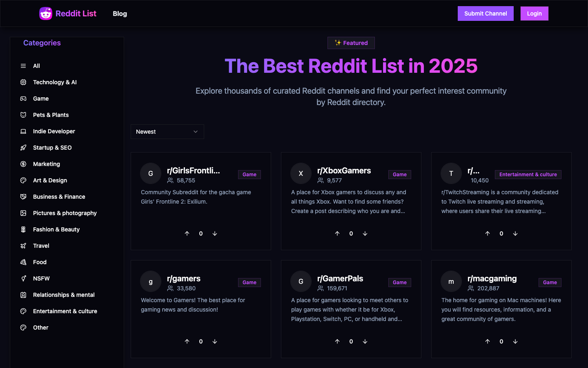This screenshot has width=588, height=368.
Task: Click the Featured badge above the headline
Action: pos(351,43)
